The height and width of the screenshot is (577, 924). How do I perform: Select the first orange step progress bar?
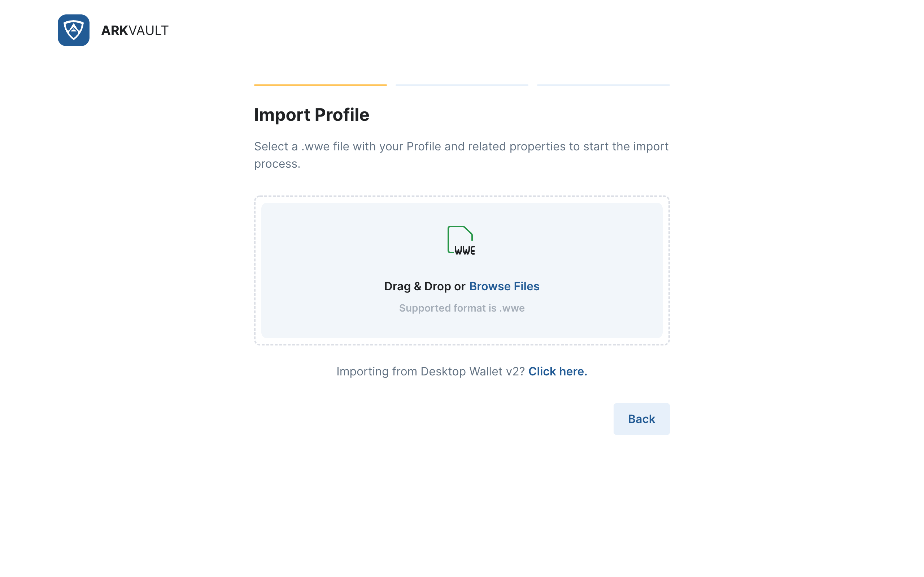point(321,85)
